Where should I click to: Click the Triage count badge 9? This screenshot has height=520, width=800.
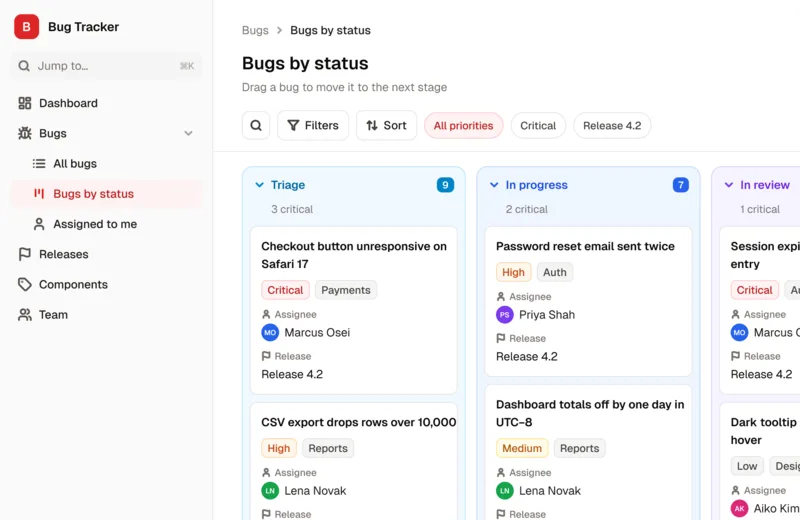(x=445, y=185)
